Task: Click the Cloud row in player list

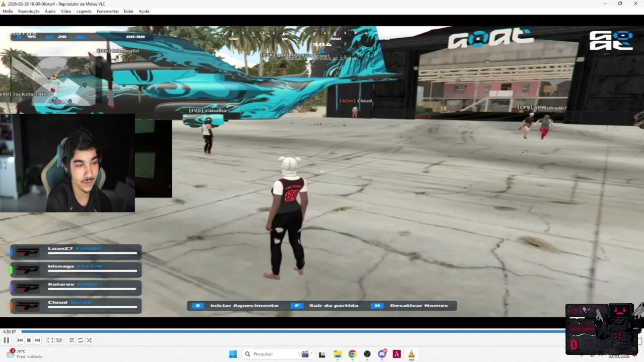Action: tap(75, 305)
